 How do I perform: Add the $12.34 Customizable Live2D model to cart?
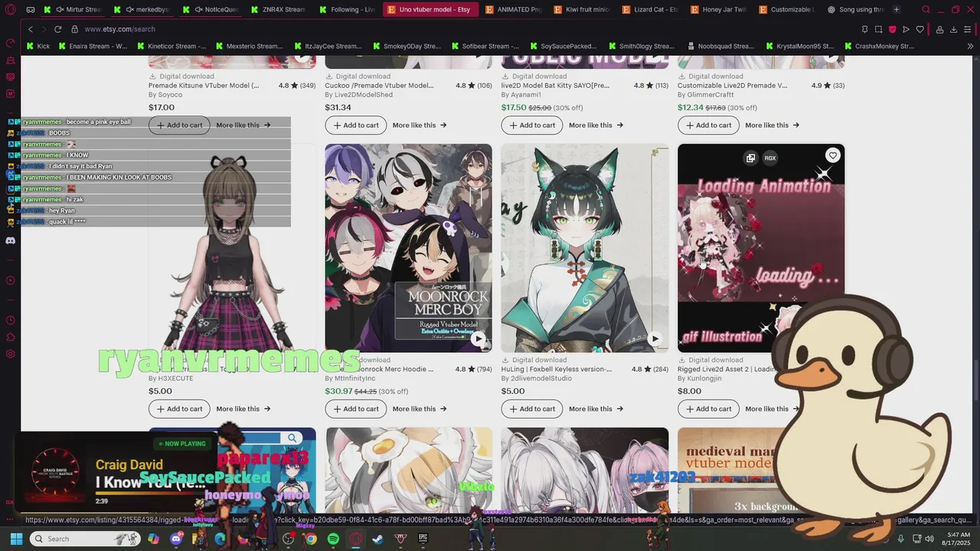click(x=708, y=125)
